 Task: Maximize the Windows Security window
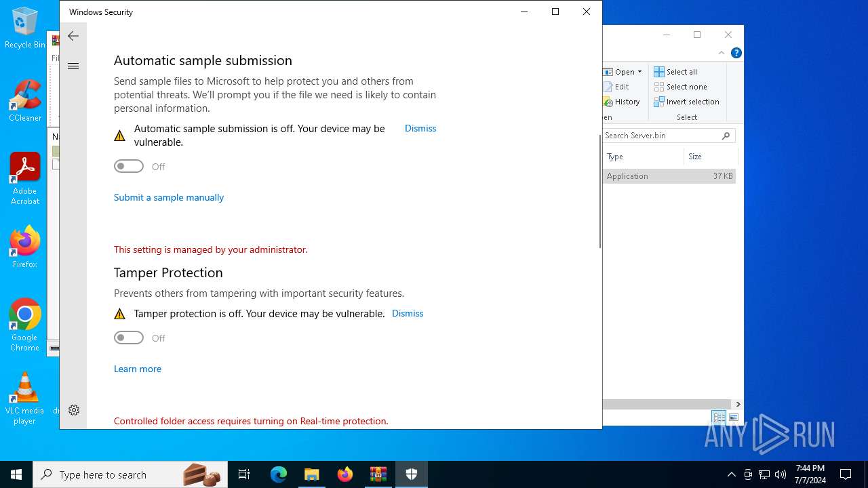pyautogui.click(x=555, y=12)
